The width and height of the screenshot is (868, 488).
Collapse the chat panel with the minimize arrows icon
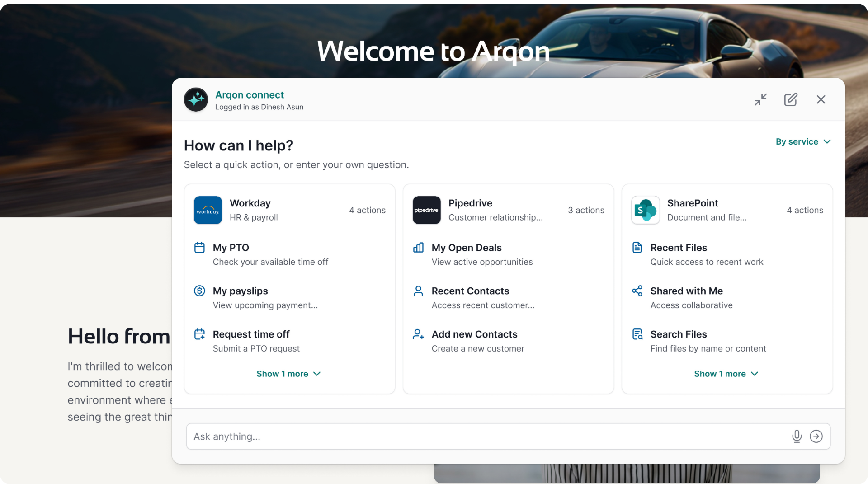(760, 99)
